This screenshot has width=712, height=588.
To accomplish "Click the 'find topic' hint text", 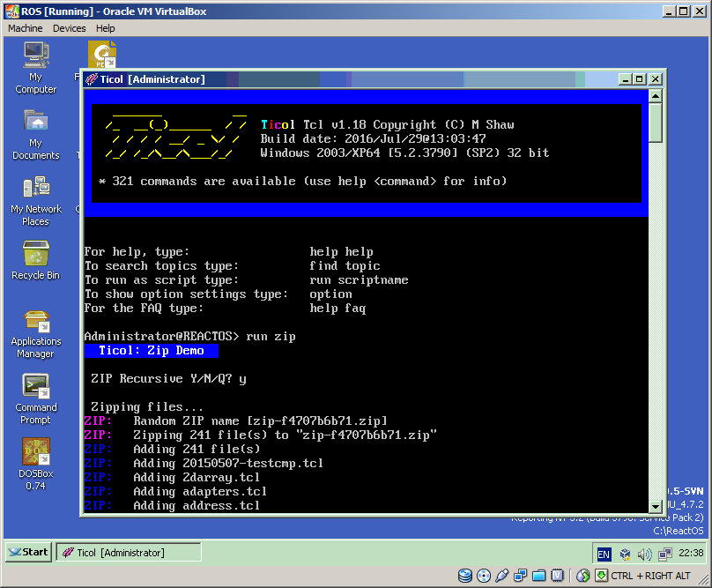I will 345,266.
